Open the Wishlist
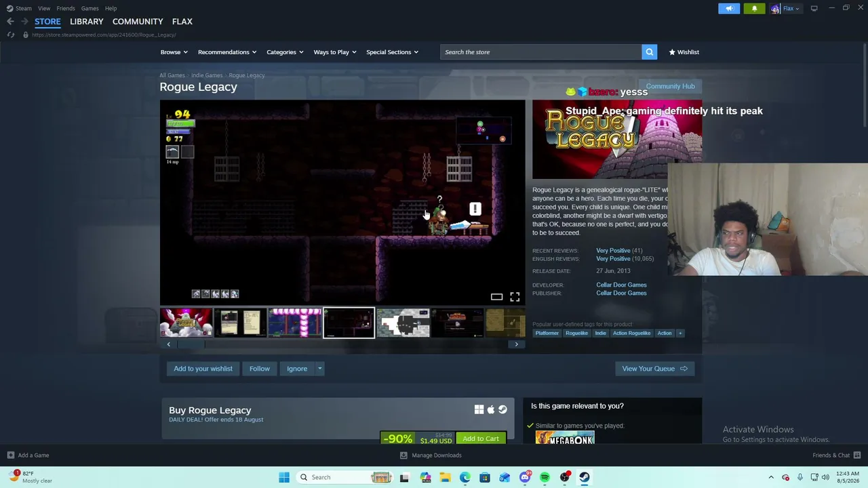The width and height of the screenshot is (868, 488). 684,52
